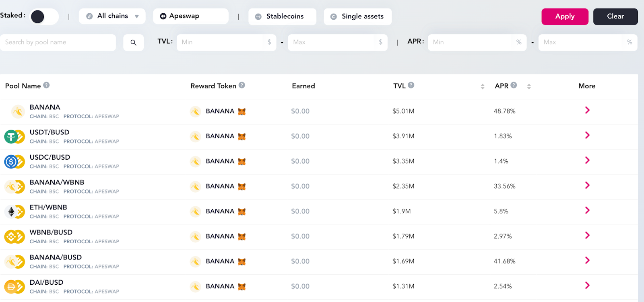The width and height of the screenshot is (644, 302).
Task: Expand the ETH/WBNB pool row arrow
Action: click(x=587, y=210)
